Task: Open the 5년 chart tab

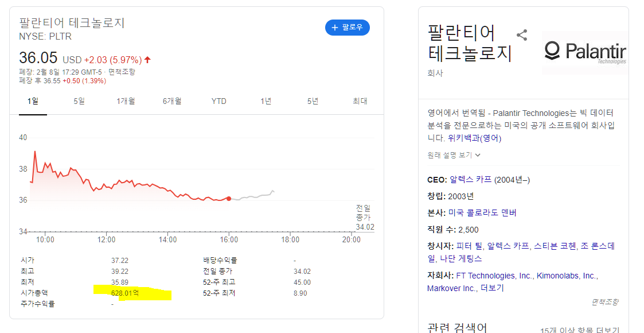Action: tap(313, 101)
